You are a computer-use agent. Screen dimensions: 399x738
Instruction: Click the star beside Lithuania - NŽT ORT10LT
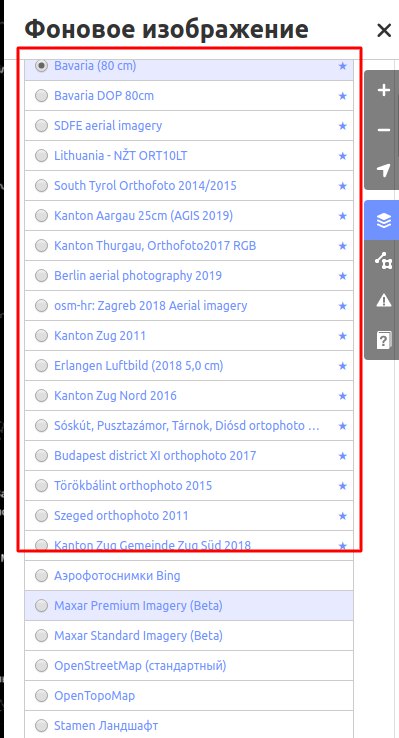tap(343, 156)
